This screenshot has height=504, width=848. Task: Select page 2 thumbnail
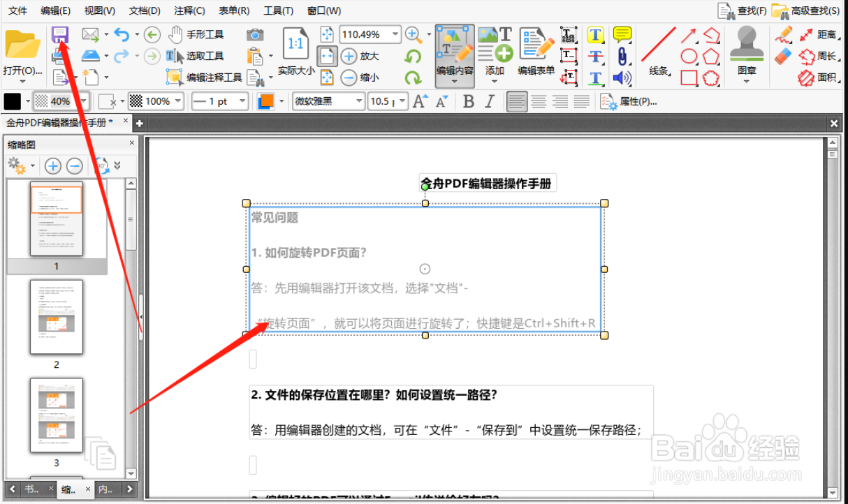click(x=57, y=318)
